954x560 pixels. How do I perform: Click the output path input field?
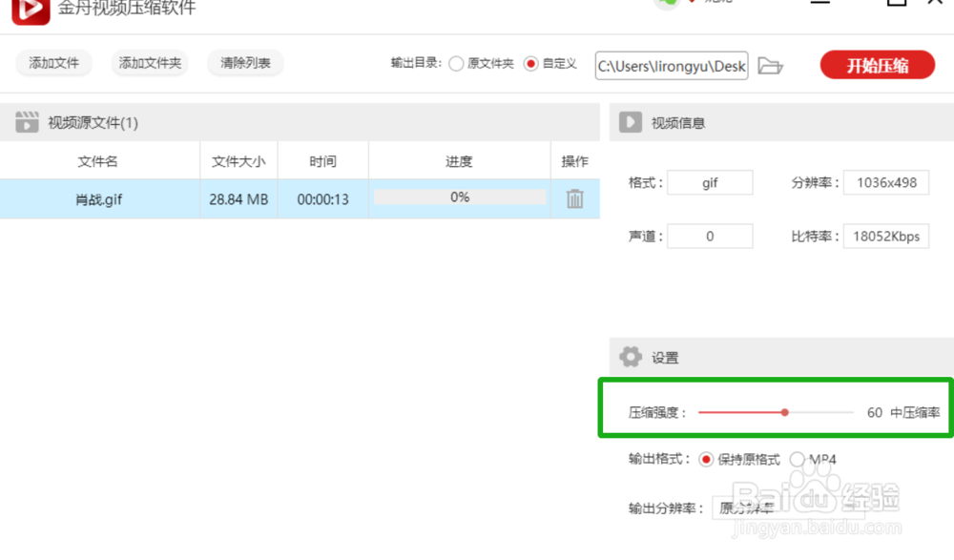(x=671, y=65)
